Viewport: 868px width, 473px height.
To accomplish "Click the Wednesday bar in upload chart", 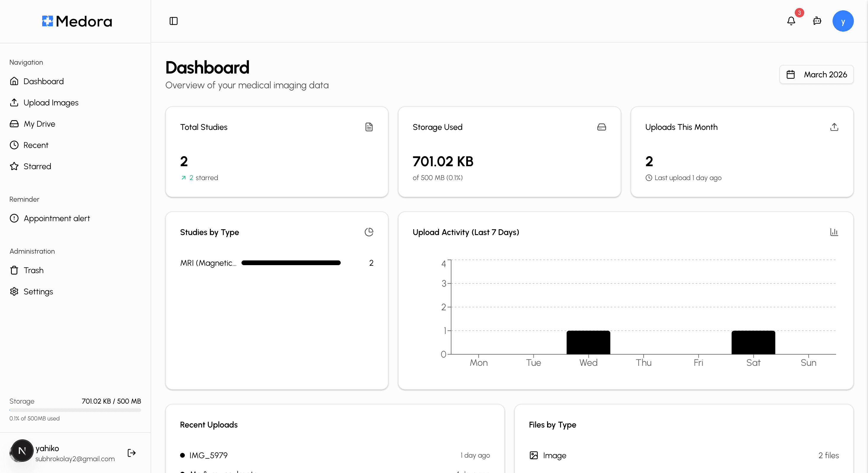I will coord(588,342).
